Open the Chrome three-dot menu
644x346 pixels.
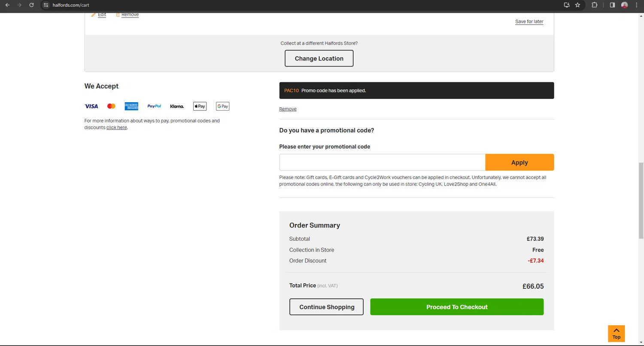point(637,5)
